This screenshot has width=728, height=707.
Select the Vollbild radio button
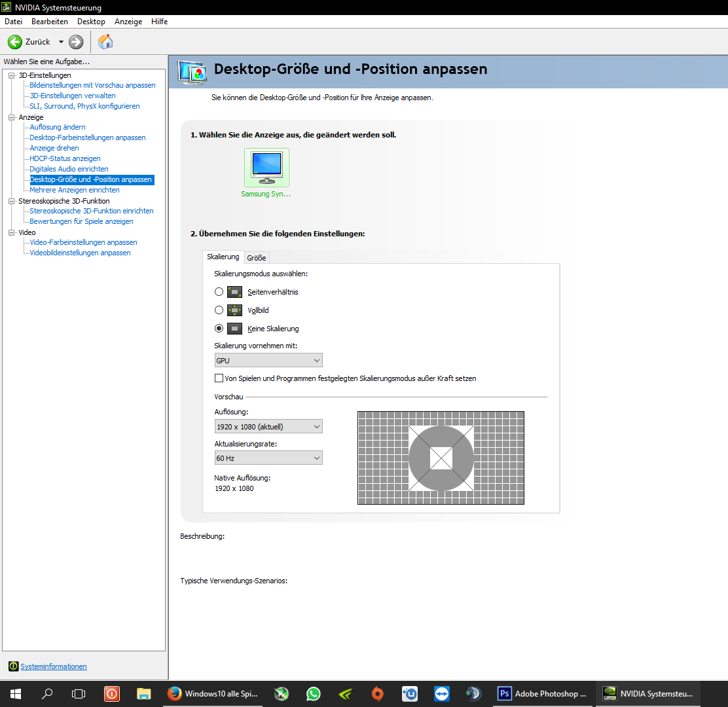(219, 310)
